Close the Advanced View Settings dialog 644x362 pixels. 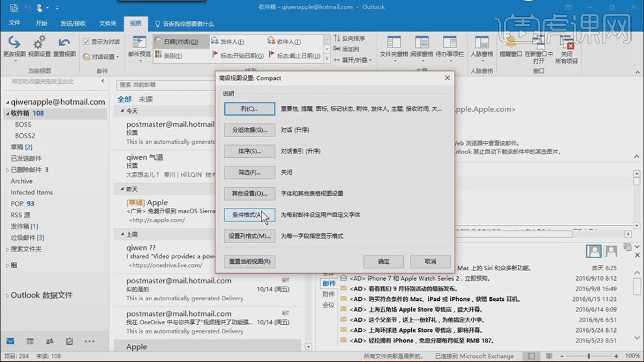click(x=448, y=77)
